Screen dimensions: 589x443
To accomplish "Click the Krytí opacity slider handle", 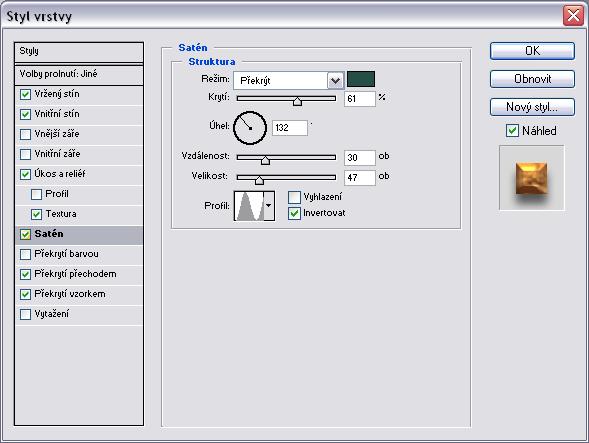I will (x=297, y=101).
